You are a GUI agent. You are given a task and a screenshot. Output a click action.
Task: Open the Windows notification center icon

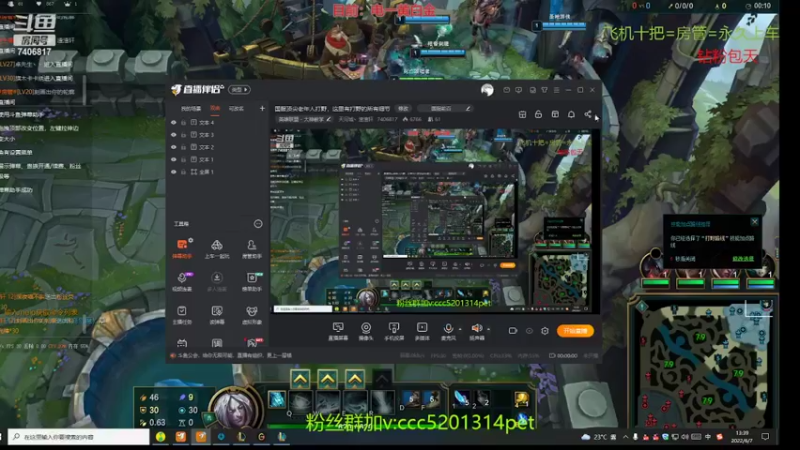click(765, 437)
